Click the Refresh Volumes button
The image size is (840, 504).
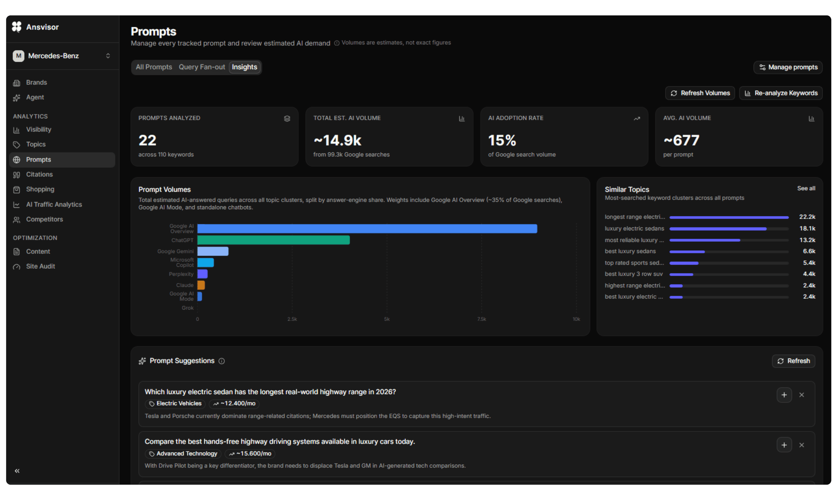[x=700, y=93]
